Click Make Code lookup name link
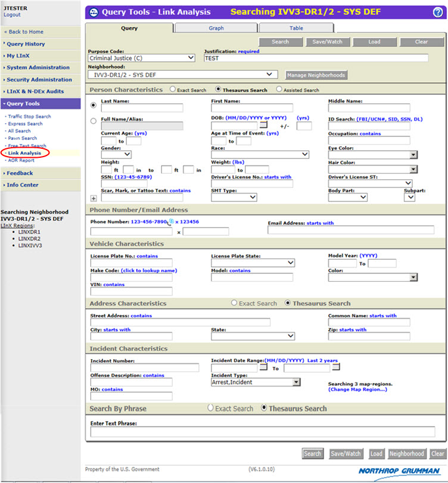The height and width of the screenshot is (483, 448). click(x=149, y=270)
